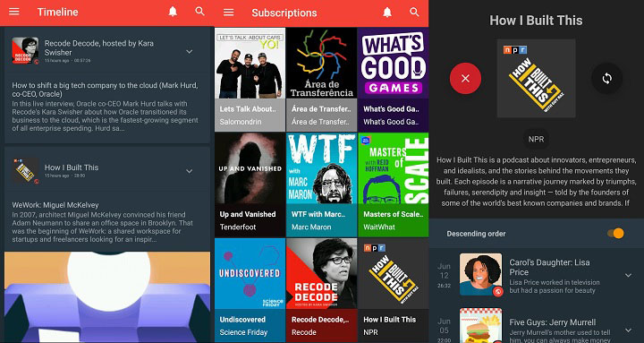The image size is (644, 343).
Task: Tap the search icon in Timeline header
Action: 200,12
